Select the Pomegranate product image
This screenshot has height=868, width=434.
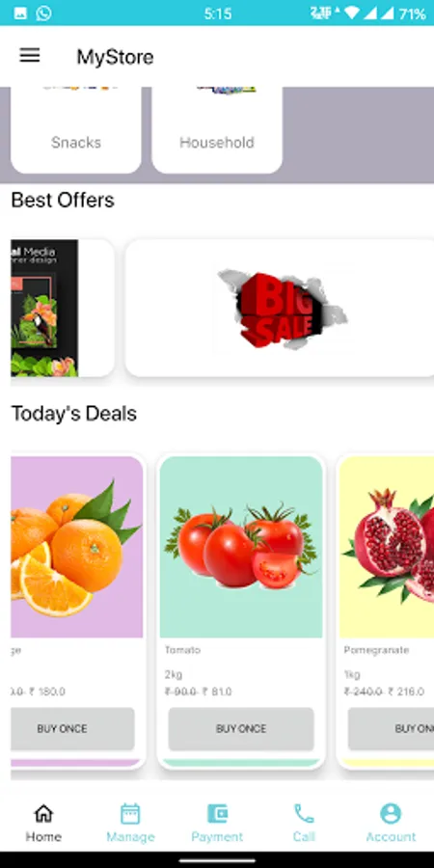click(387, 547)
